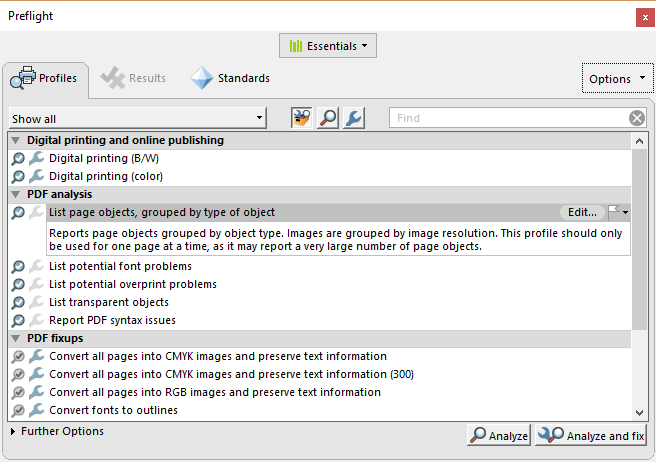Image resolution: width=656 pixels, height=462 pixels.
Task: Select the CMYK images (300) profile
Action: coord(231,374)
